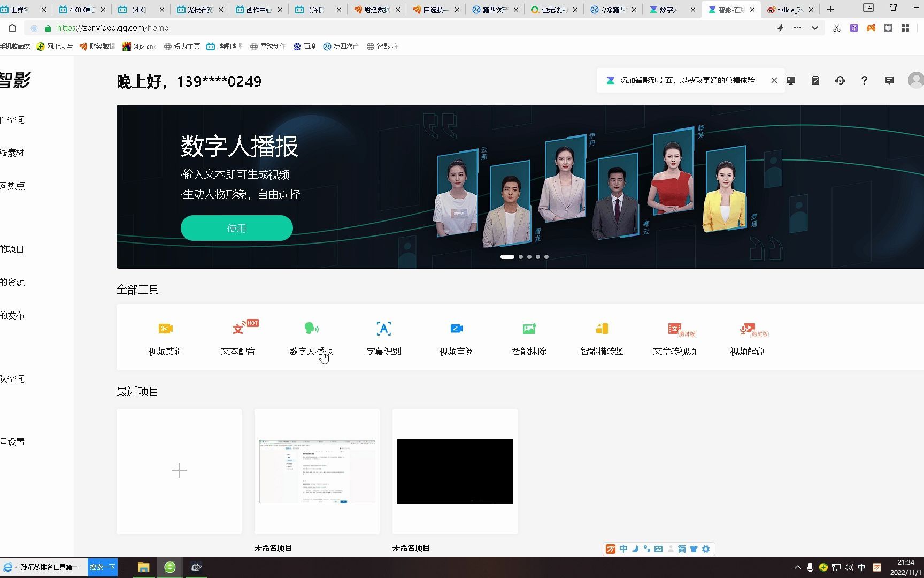
Task: Click the scissors screenshot extension icon
Action: [836, 28]
